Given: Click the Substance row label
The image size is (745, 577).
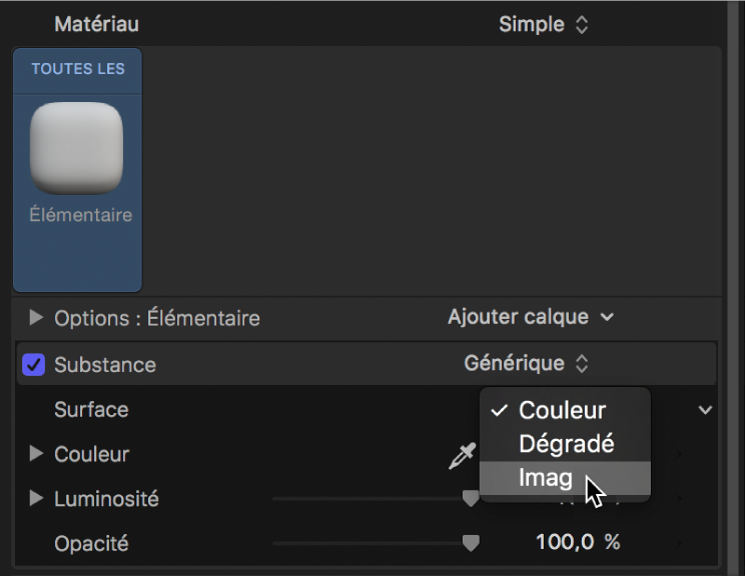Looking at the screenshot, I should tap(105, 365).
